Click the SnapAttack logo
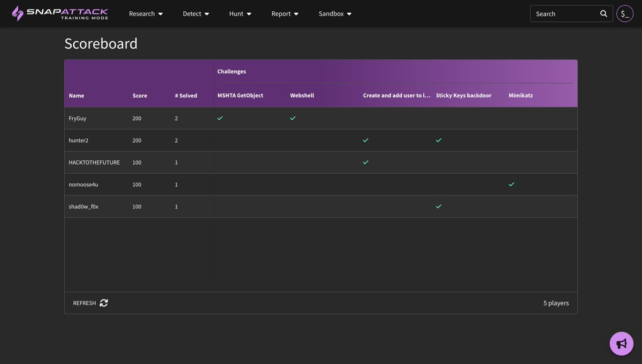 click(x=60, y=13)
